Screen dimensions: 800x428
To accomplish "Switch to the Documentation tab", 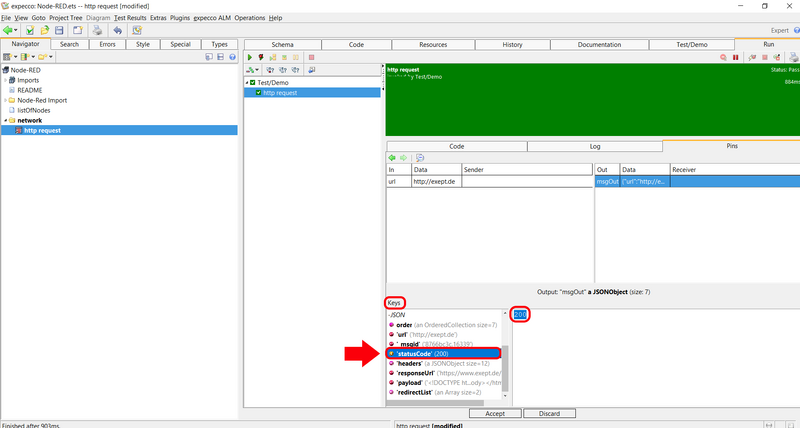I will 599,45.
